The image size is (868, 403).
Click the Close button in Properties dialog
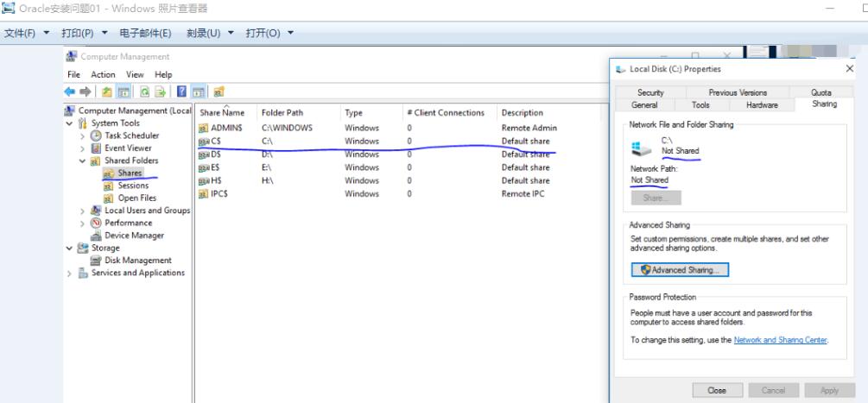click(x=716, y=390)
